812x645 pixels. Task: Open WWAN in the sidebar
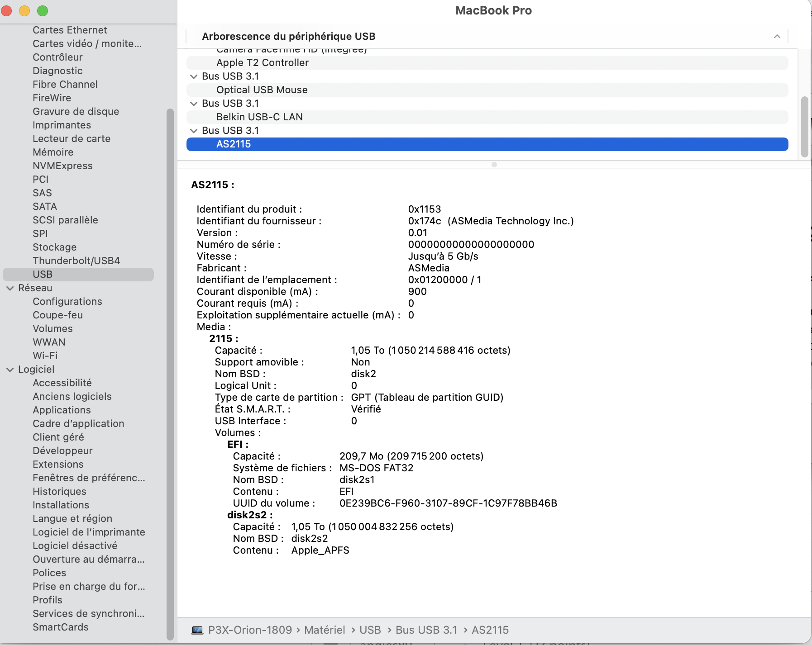pos(49,342)
